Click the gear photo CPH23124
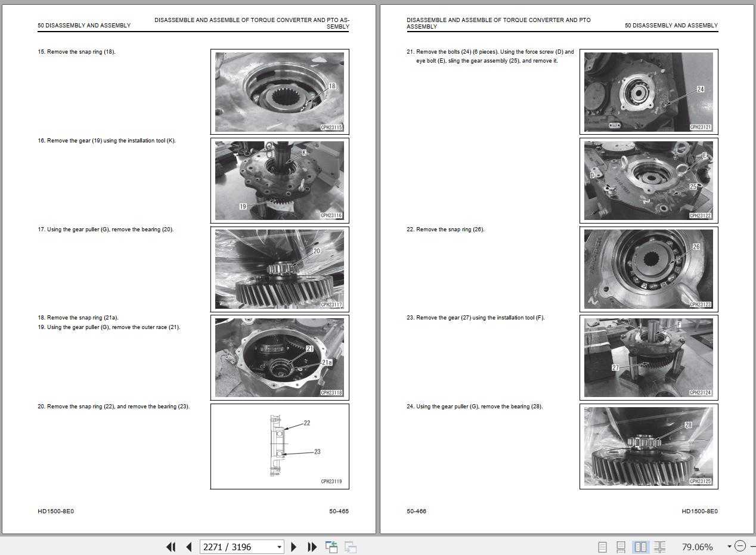 (649, 358)
